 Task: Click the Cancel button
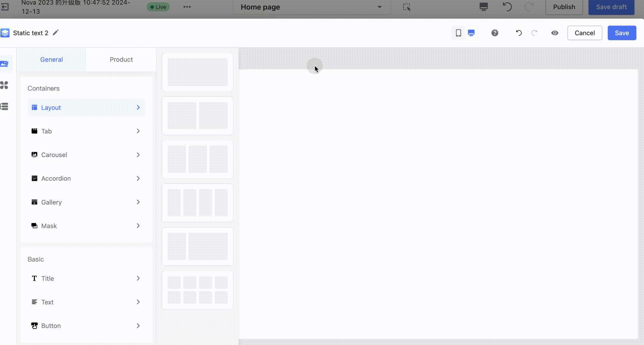point(584,33)
